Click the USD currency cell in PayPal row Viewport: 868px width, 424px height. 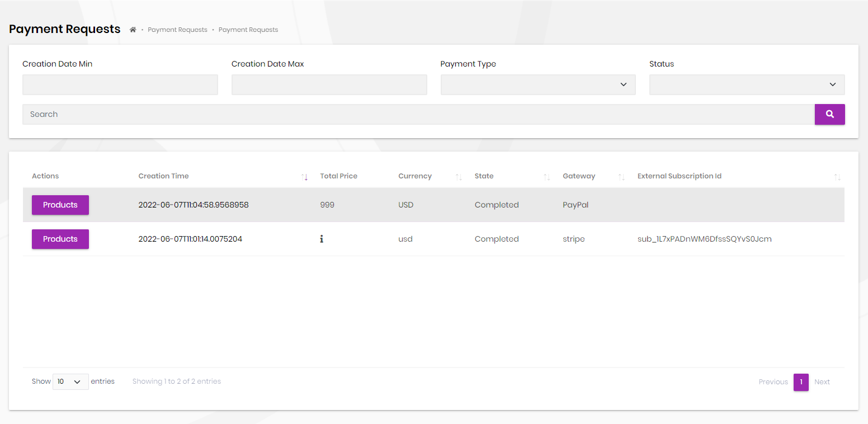click(406, 205)
